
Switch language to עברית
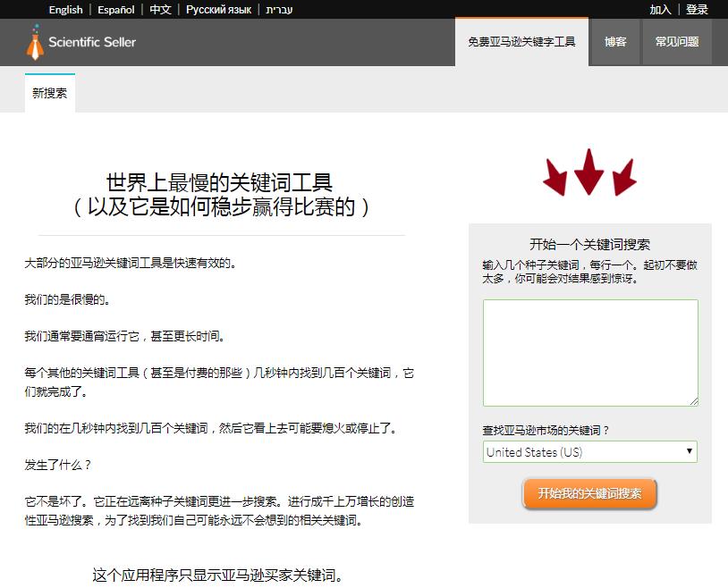(x=279, y=10)
